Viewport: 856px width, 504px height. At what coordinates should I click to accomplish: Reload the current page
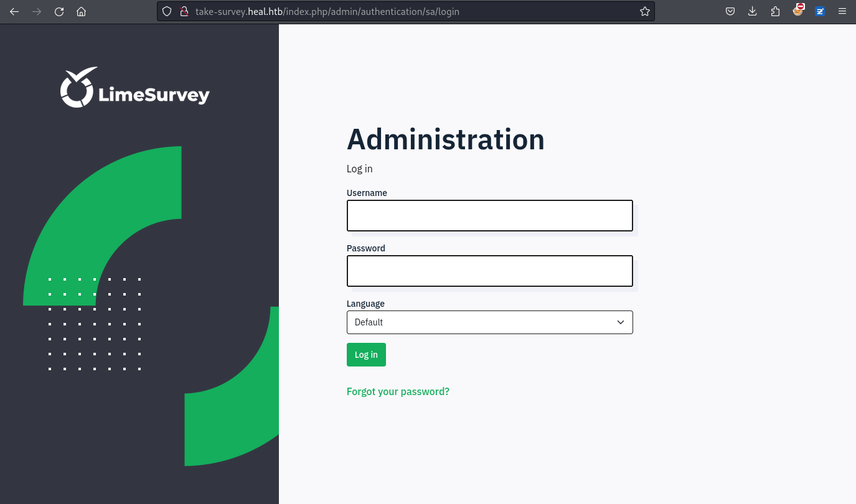coord(59,11)
